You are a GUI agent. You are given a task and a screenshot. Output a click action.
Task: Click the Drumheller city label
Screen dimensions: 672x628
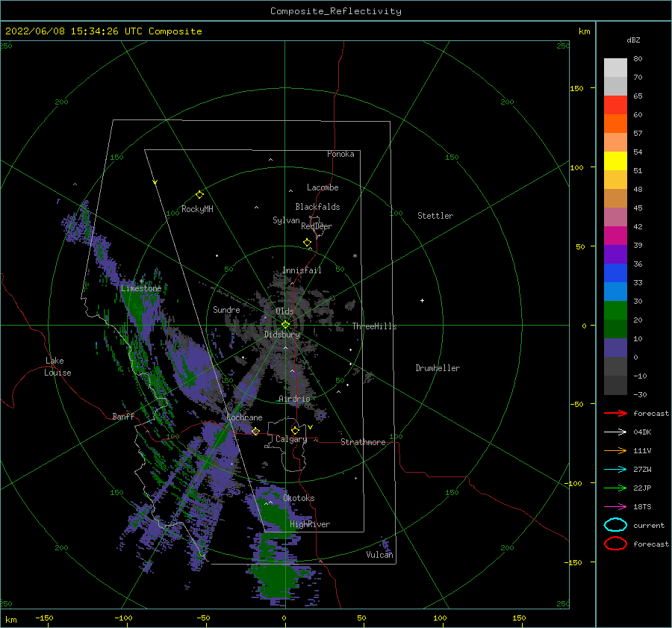point(438,368)
